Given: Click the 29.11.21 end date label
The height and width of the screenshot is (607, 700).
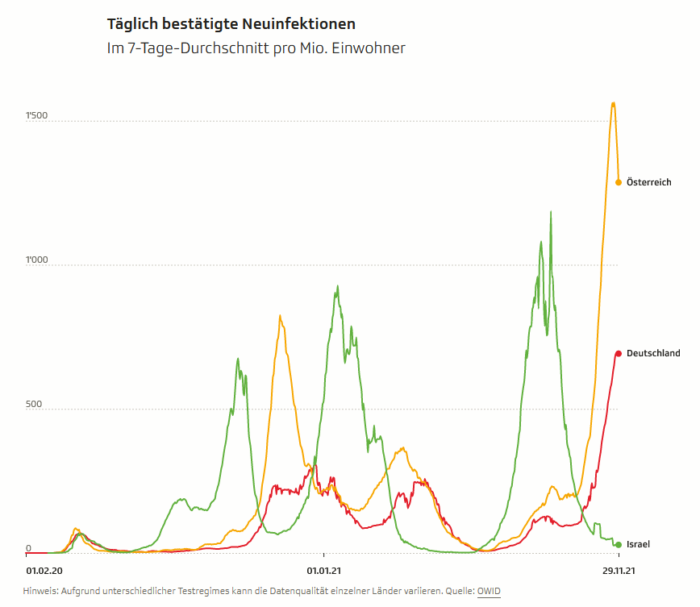Looking at the screenshot, I should tap(619, 570).
